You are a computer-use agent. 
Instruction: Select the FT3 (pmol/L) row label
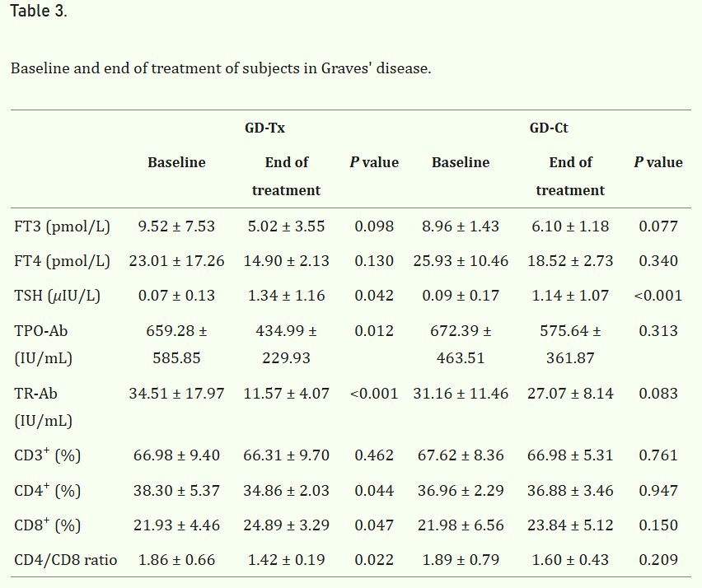(62, 226)
